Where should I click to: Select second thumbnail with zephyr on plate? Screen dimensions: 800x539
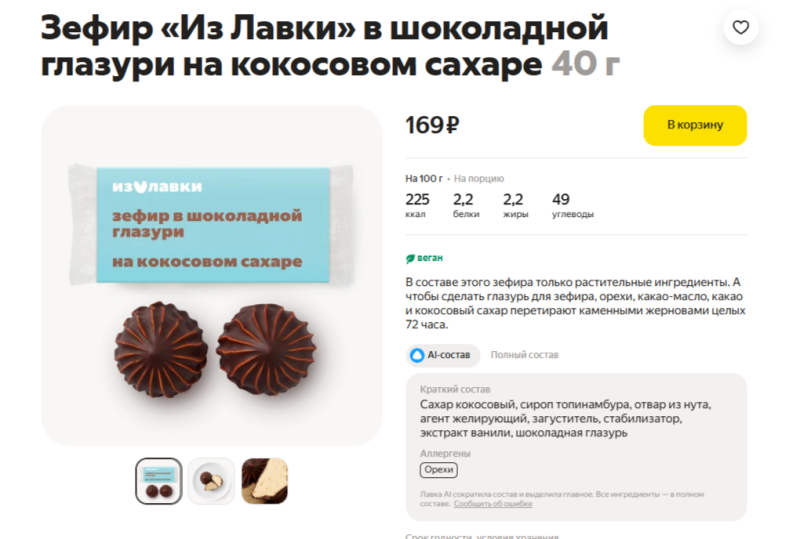pyautogui.click(x=211, y=481)
